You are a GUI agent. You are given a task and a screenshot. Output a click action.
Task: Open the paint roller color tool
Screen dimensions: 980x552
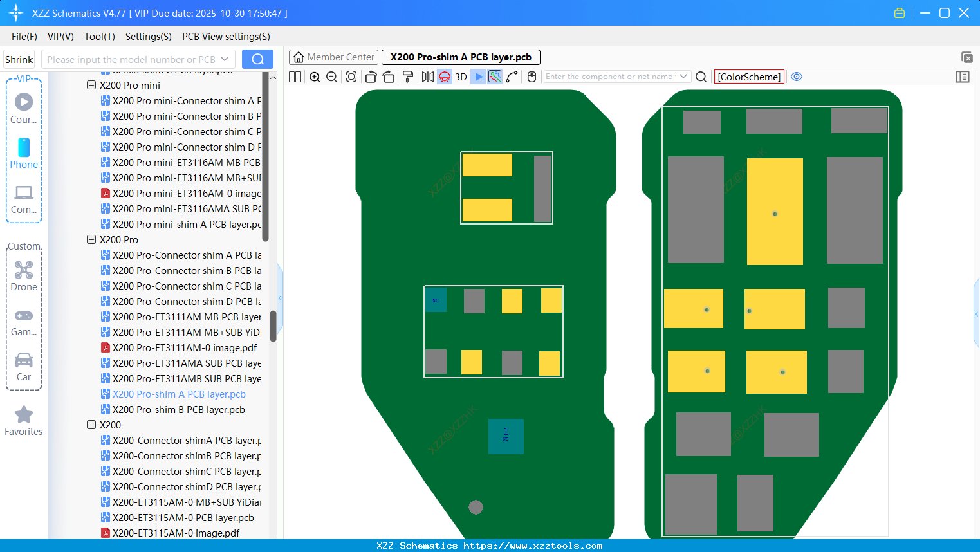407,77
